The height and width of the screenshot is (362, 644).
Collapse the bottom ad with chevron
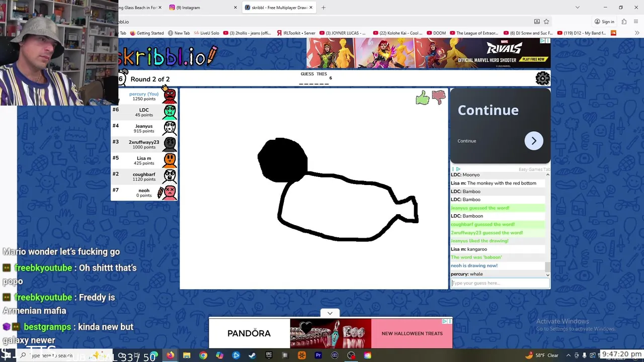coord(330,313)
